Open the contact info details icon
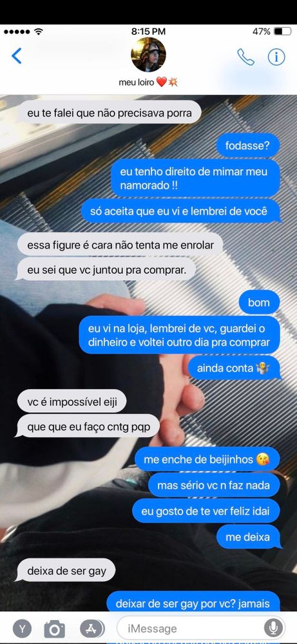The height and width of the screenshot is (644, 297). (276, 57)
